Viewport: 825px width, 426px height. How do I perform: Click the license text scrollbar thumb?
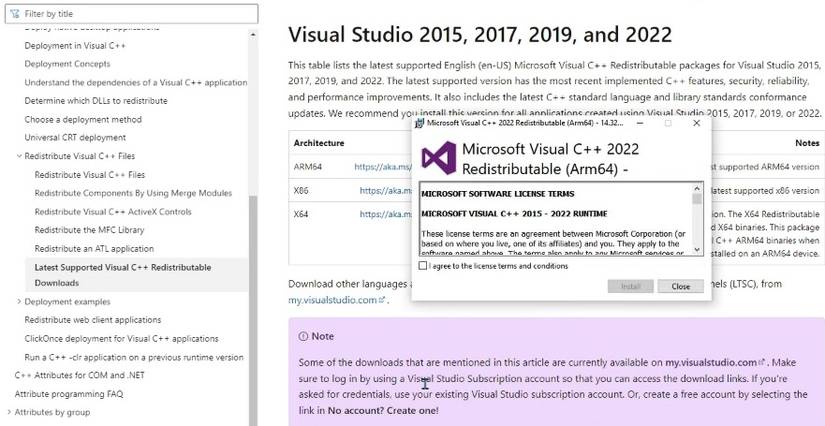[697, 198]
